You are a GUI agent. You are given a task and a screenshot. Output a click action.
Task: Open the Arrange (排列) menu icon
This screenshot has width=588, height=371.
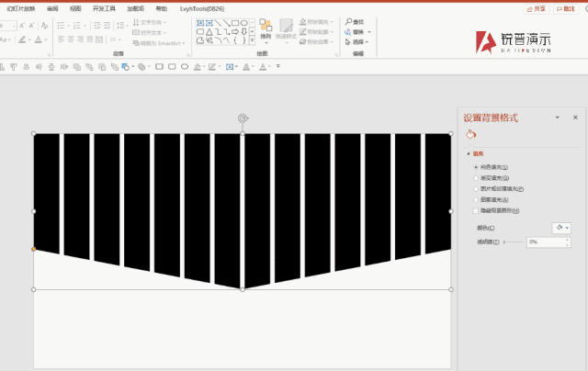[x=266, y=29]
